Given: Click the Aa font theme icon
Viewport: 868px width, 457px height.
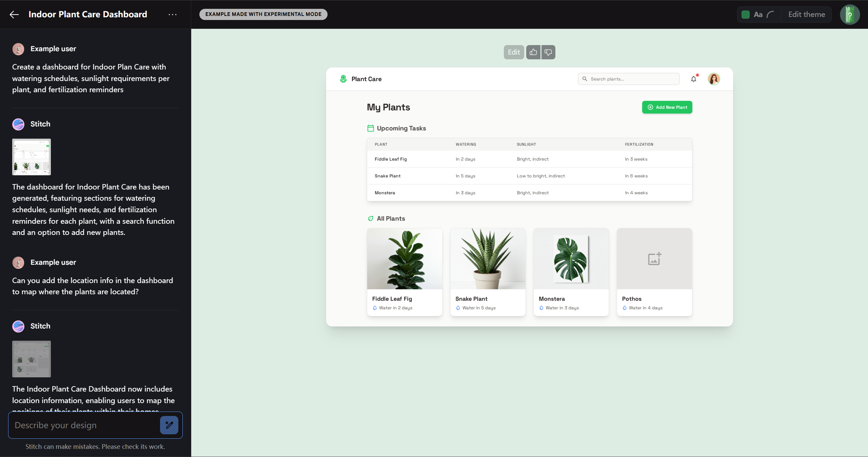Looking at the screenshot, I should click(x=758, y=15).
